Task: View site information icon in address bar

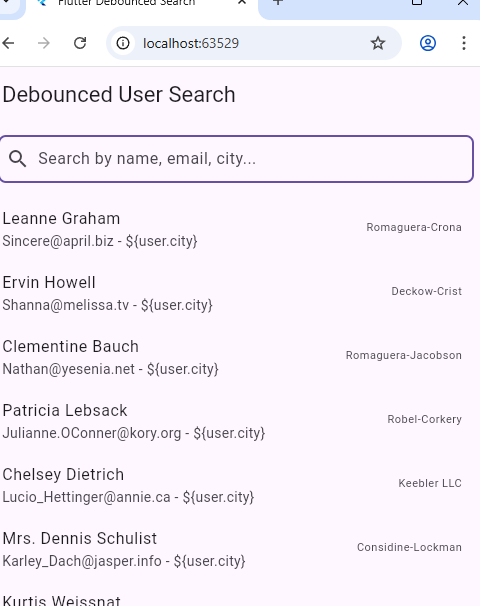Action: pos(123,43)
